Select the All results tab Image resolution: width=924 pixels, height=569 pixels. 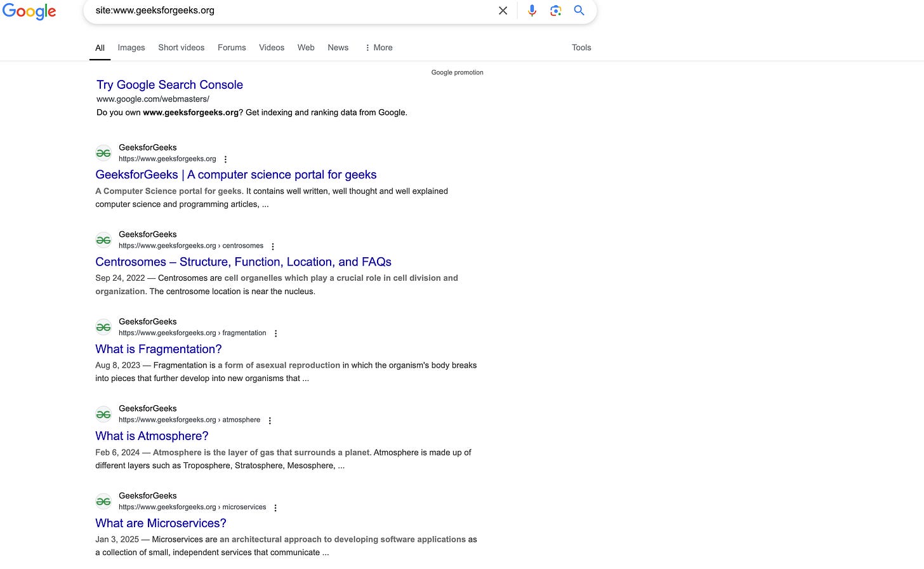click(100, 48)
